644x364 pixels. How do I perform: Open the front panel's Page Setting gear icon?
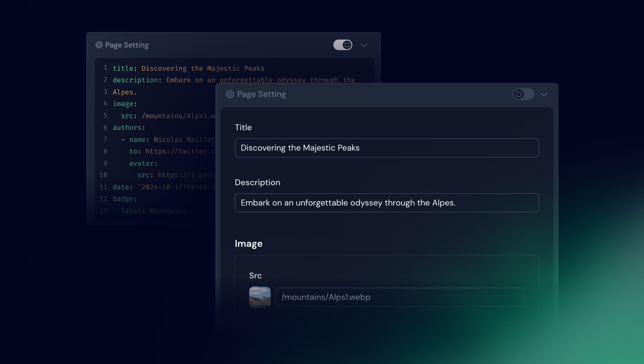click(x=230, y=94)
